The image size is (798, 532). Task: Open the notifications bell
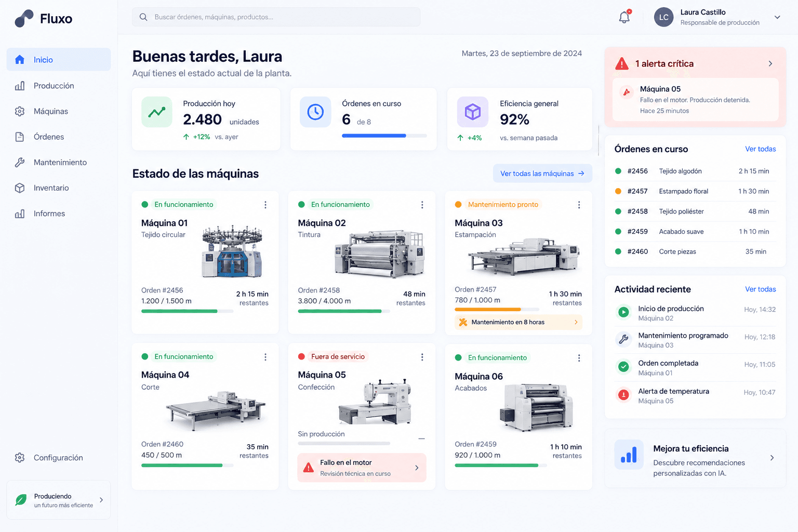click(624, 17)
